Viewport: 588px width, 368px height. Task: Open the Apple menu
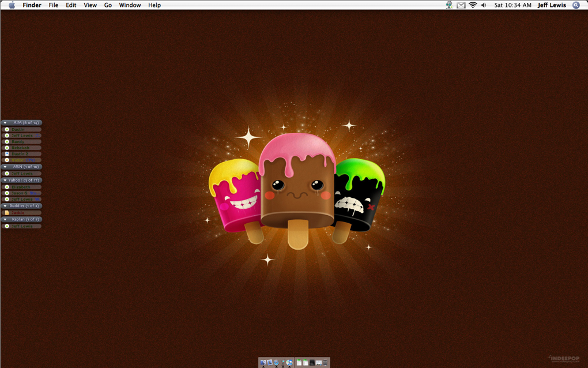click(x=12, y=5)
